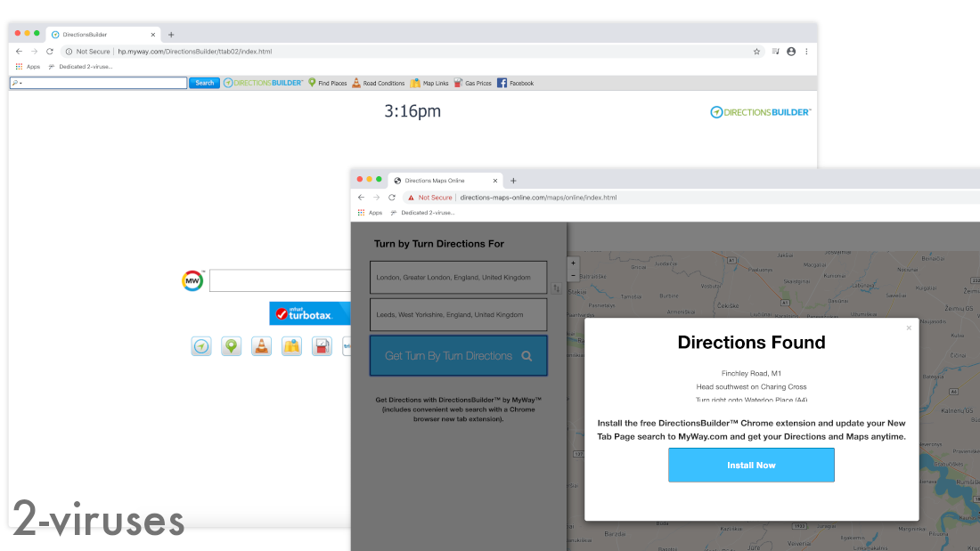
Task: Click the London, Greater London destination field
Action: pos(458,277)
